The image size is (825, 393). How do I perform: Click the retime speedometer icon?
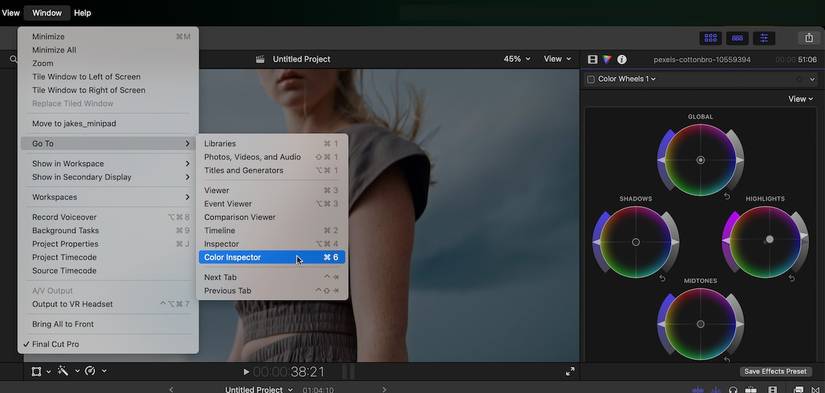point(90,371)
